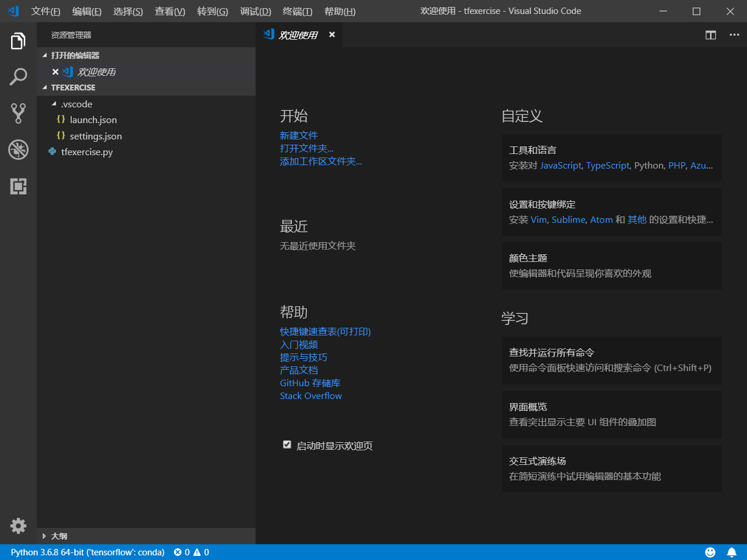Click the 设置和按键绑定 card heading
747x560 pixels.
(542, 204)
